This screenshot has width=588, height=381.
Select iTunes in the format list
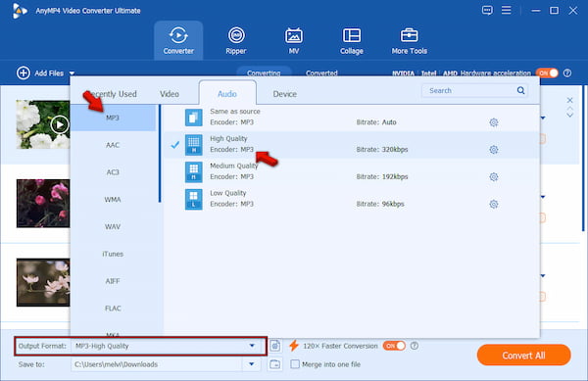coord(113,254)
